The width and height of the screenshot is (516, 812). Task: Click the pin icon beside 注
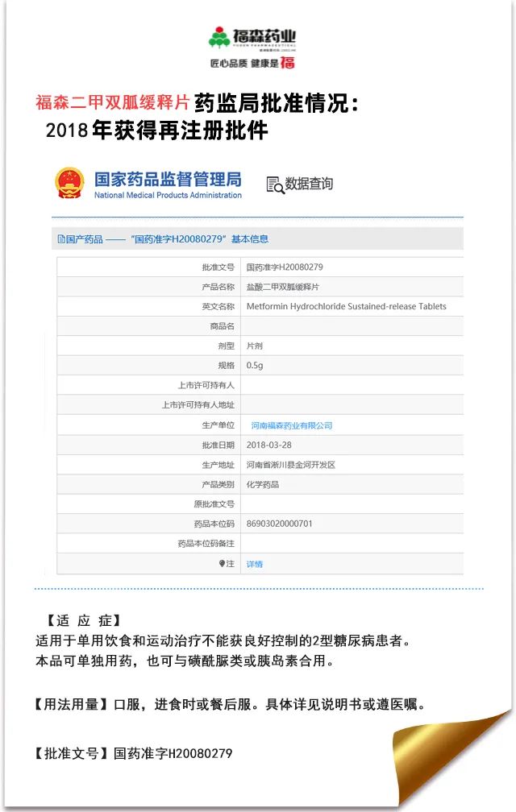coord(222,563)
